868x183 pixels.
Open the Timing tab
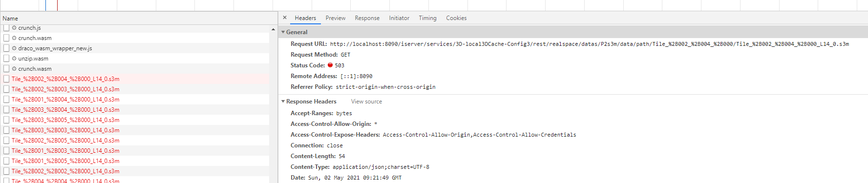(427, 18)
